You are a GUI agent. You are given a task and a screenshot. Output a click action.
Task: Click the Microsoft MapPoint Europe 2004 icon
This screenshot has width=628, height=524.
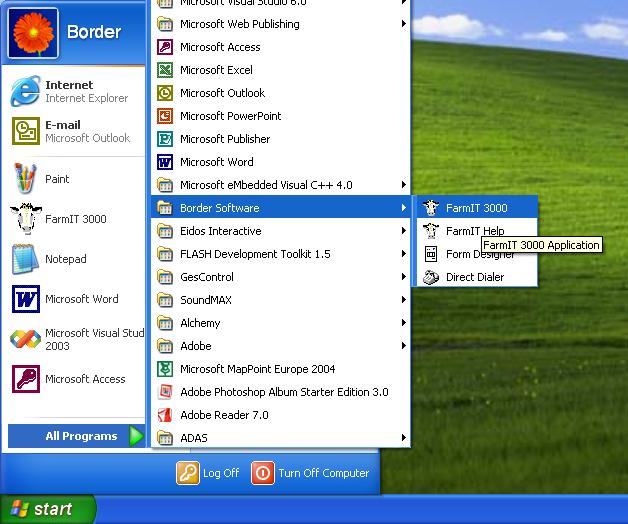click(165, 369)
